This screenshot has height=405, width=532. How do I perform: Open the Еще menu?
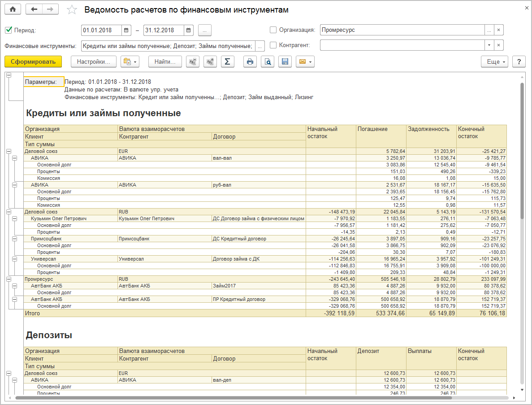coord(494,62)
